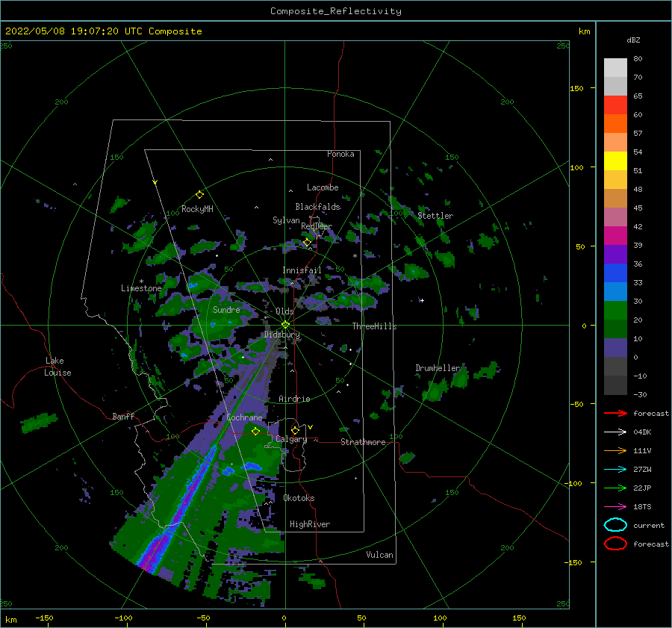Click the red forecast arrow in legend

615,413
